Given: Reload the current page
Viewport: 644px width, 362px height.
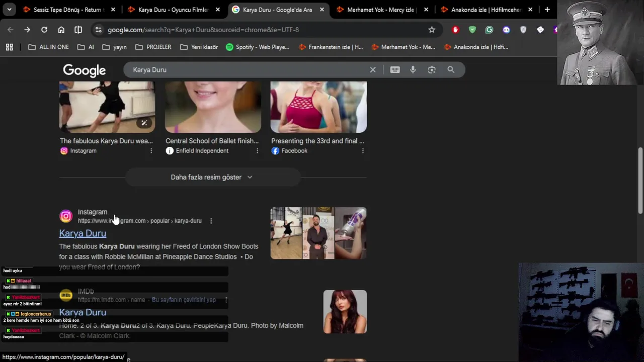Looking at the screenshot, I should pyautogui.click(x=44, y=30).
